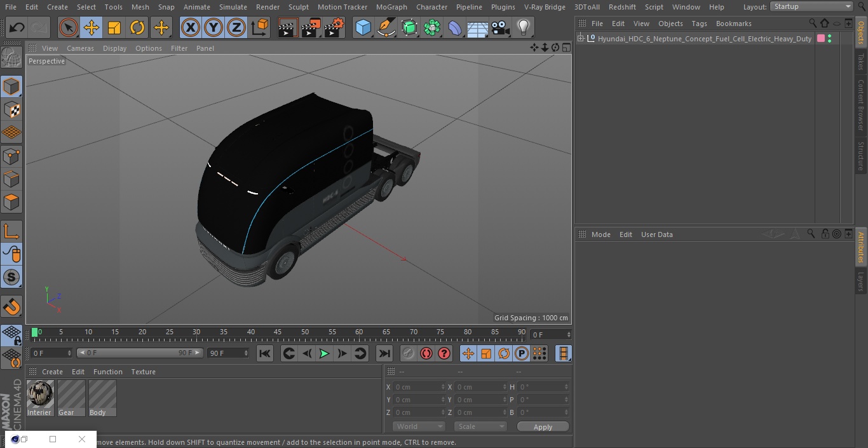This screenshot has height=448, width=868.
Task: Expand the Hyundai_HDC_6_Neptune object tree
Action: [x=580, y=39]
